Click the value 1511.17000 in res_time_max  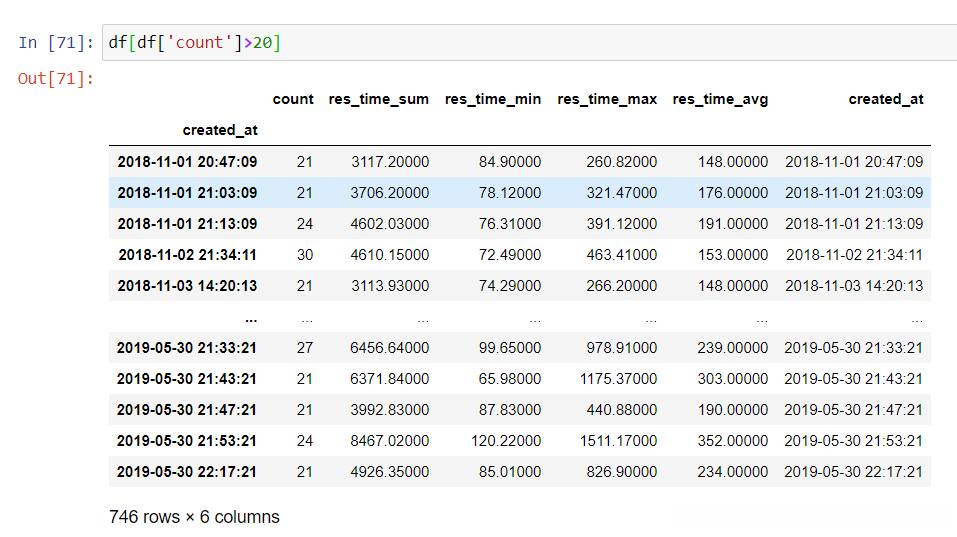pyautogui.click(x=618, y=441)
